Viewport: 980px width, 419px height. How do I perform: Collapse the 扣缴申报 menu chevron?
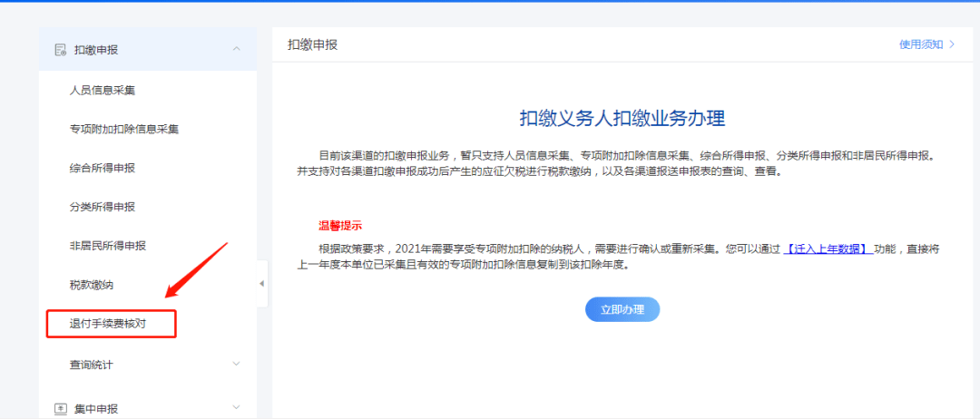click(237, 49)
